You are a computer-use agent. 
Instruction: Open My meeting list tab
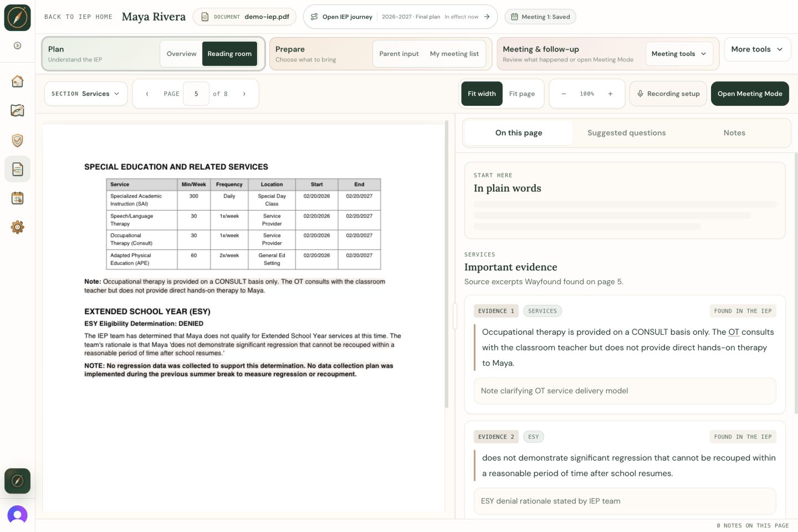pyautogui.click(x=454, y=54)
